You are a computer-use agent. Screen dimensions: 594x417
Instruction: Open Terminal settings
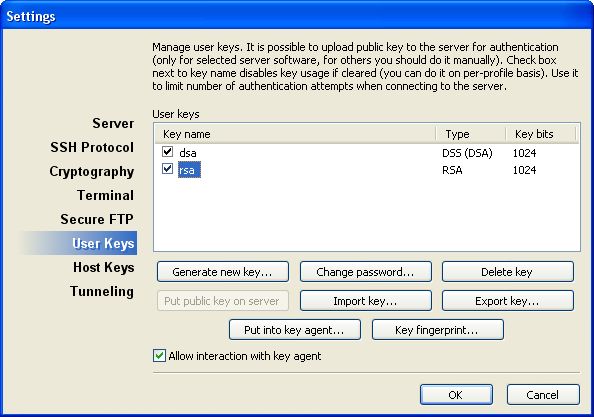(105, 195)
